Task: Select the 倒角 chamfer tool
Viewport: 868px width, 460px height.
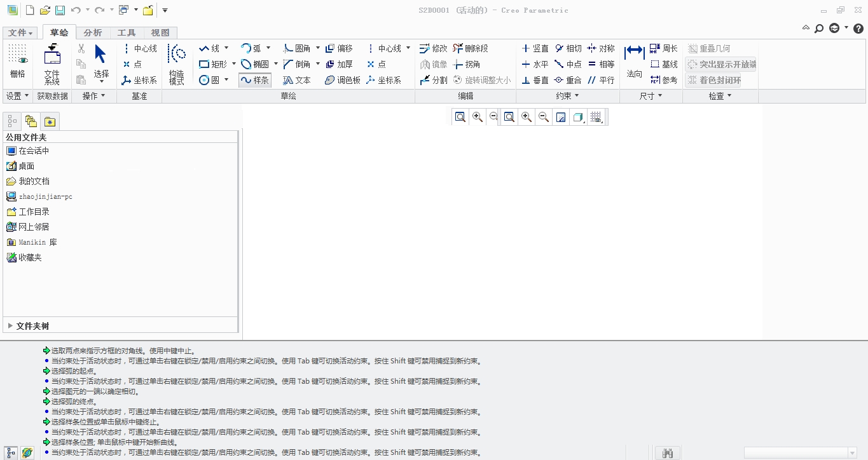Action: pyautogui.click(x=297, y=64)
